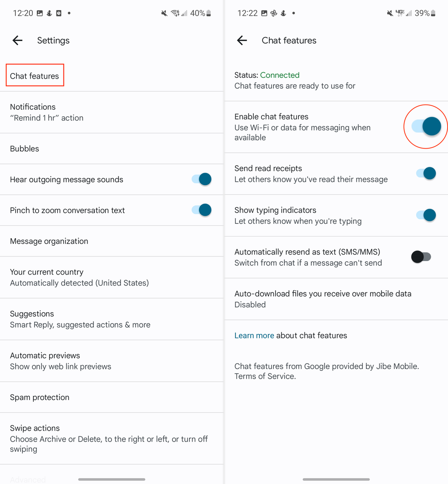448x484 pixels.
Task: Click the Learn more link
Action: 254,335
